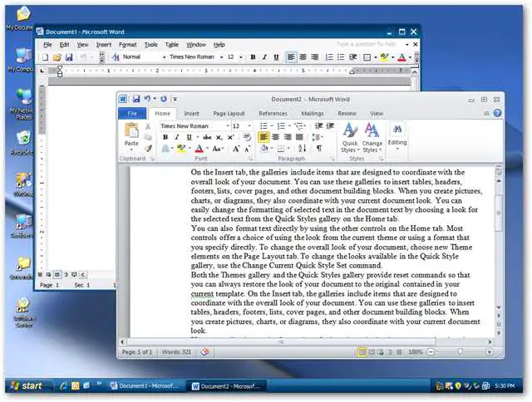Increase indent in Document2 Paragraph group
This screenshot has height=402, width=532.
click(330, 126)
